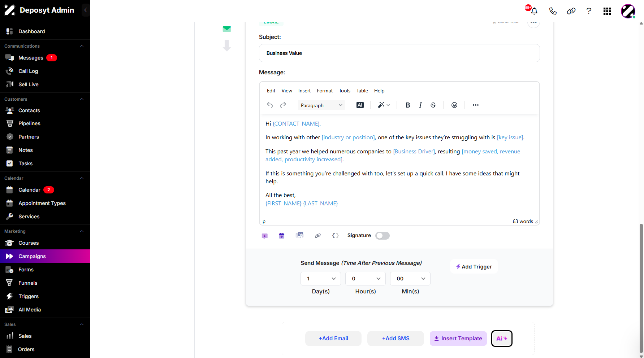Open the magic wand dropdown

pos(384,105)
